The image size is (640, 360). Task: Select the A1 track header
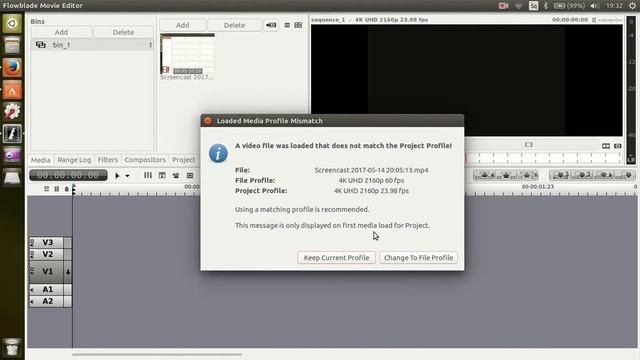48,289
